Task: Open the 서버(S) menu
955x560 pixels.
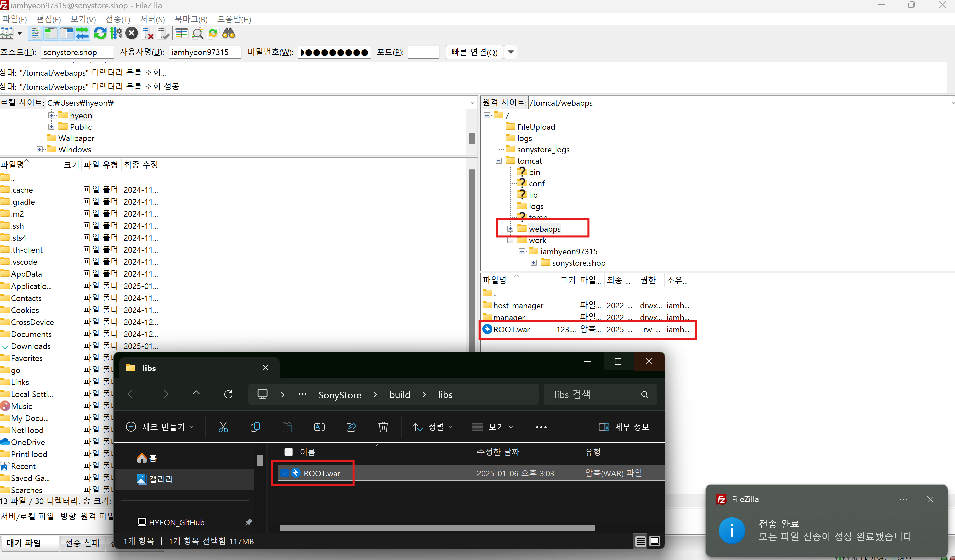Action: pyautogui.click(x=152, y=19)
